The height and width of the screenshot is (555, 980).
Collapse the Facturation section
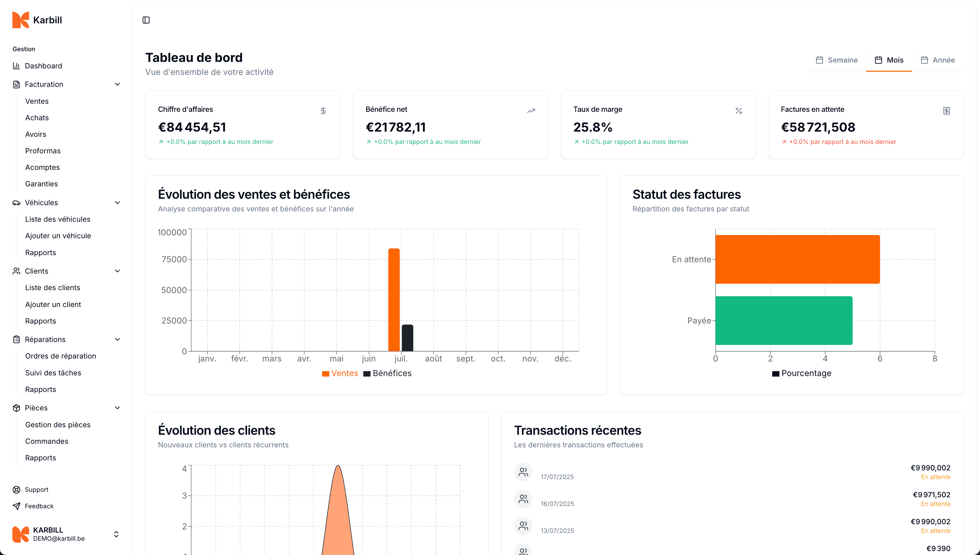click(117, 84)
